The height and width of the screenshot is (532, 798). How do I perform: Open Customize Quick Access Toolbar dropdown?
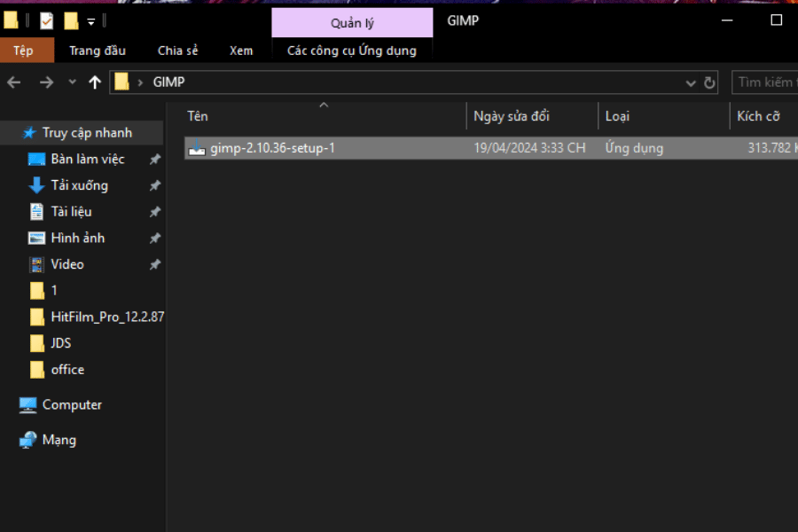tap(90, 21)
